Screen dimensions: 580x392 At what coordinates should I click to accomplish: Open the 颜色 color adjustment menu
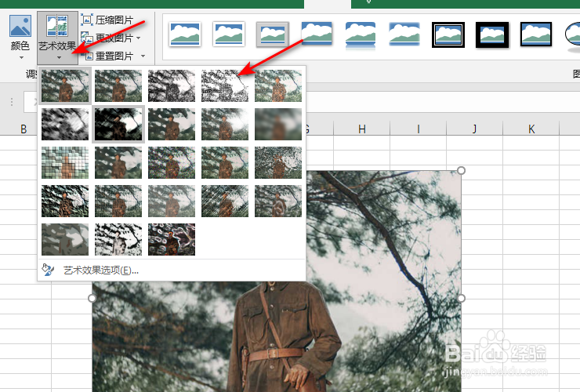pyautogui.click(x=20, y=37)
